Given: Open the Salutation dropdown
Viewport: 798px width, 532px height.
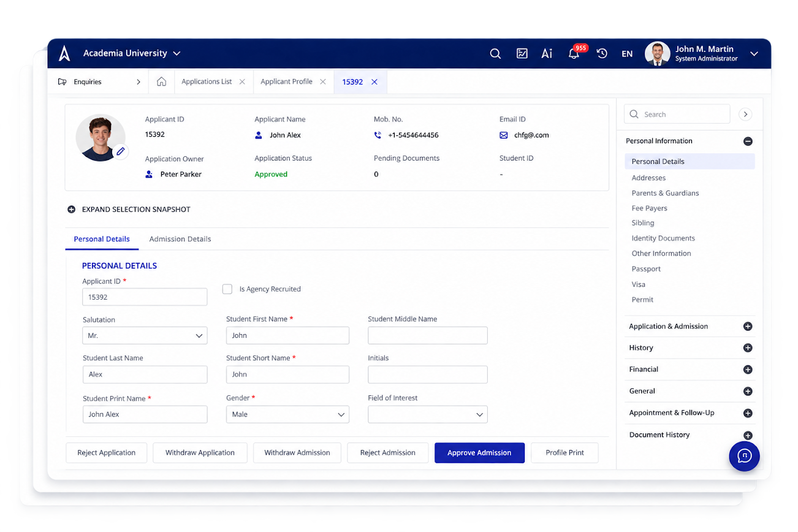Looking at the screenshot, I should [145, 336].
